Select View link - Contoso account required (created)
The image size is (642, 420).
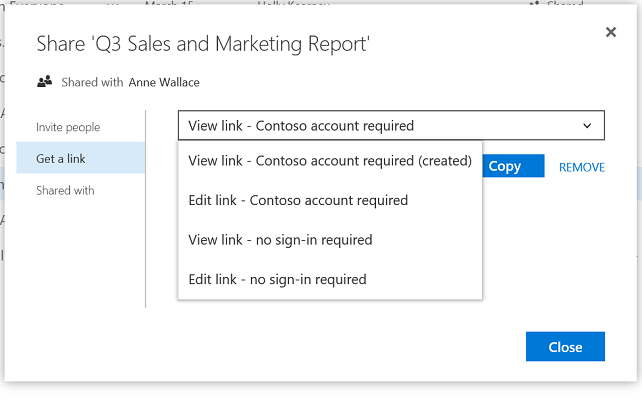[x=329, y=160]
